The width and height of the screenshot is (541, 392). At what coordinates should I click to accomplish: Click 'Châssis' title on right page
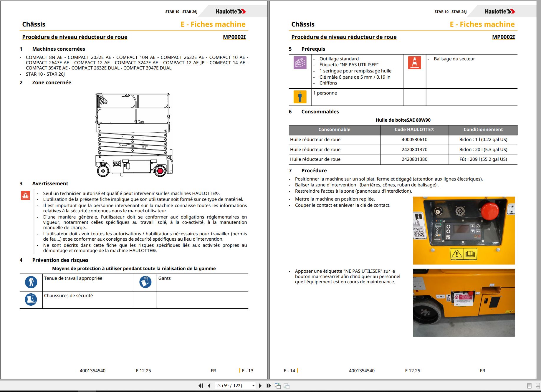[303, 24]
